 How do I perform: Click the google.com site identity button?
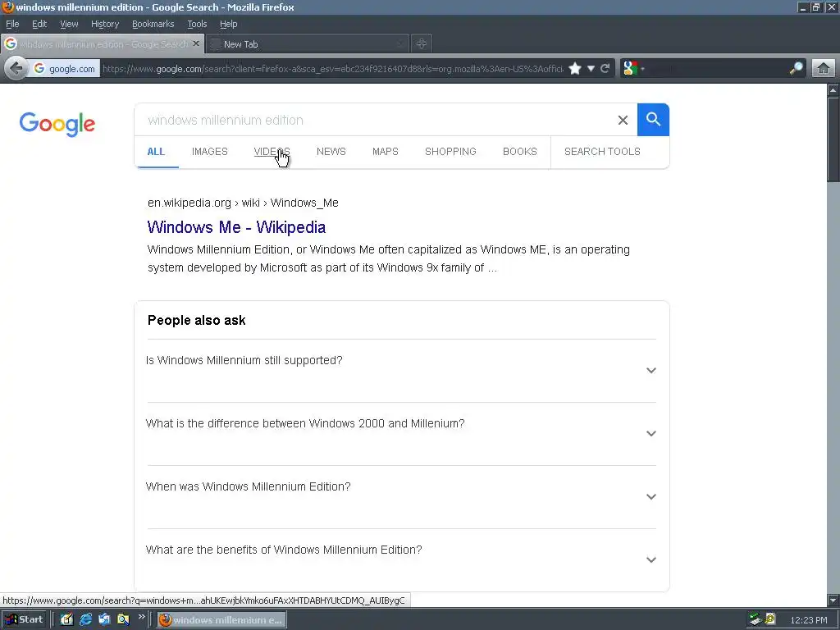pyautogui.click(x=64, y=69)
